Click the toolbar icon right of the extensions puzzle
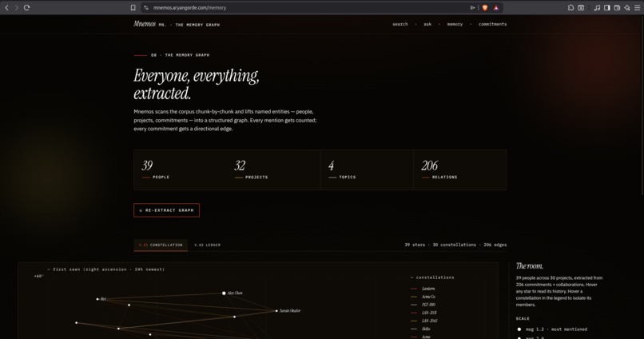644x339 pixels. [581, 7]
